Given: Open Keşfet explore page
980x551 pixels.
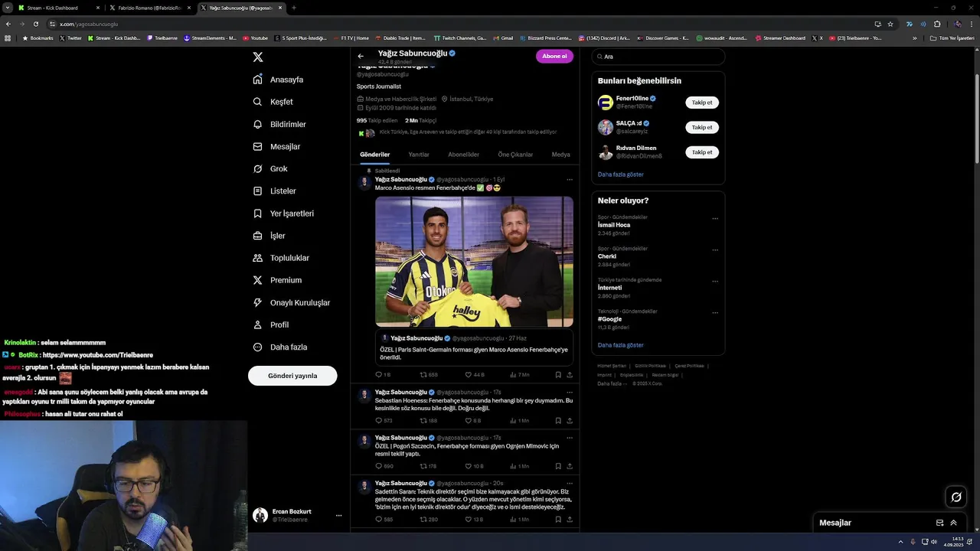Looking at the screenshot, I should [x=273, y=102].
